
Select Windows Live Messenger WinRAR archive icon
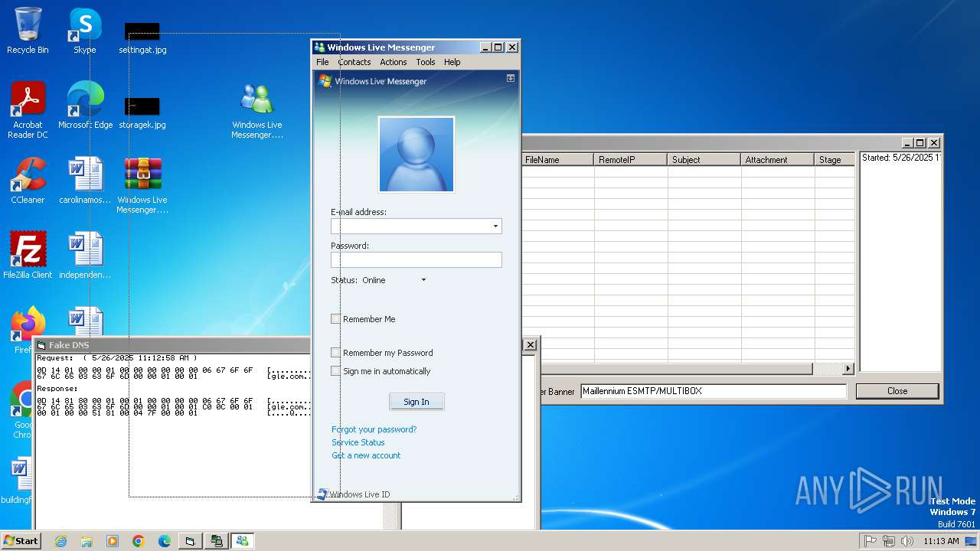tap(142, 185)
